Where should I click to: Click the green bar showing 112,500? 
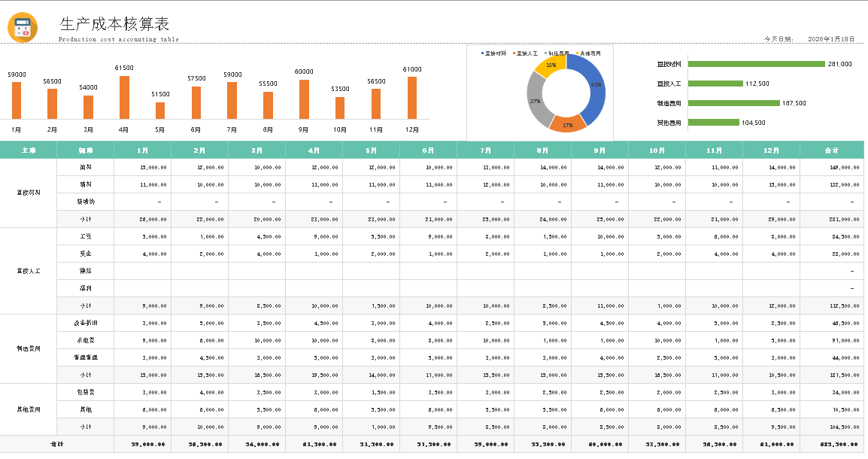(x=715, y=84)
